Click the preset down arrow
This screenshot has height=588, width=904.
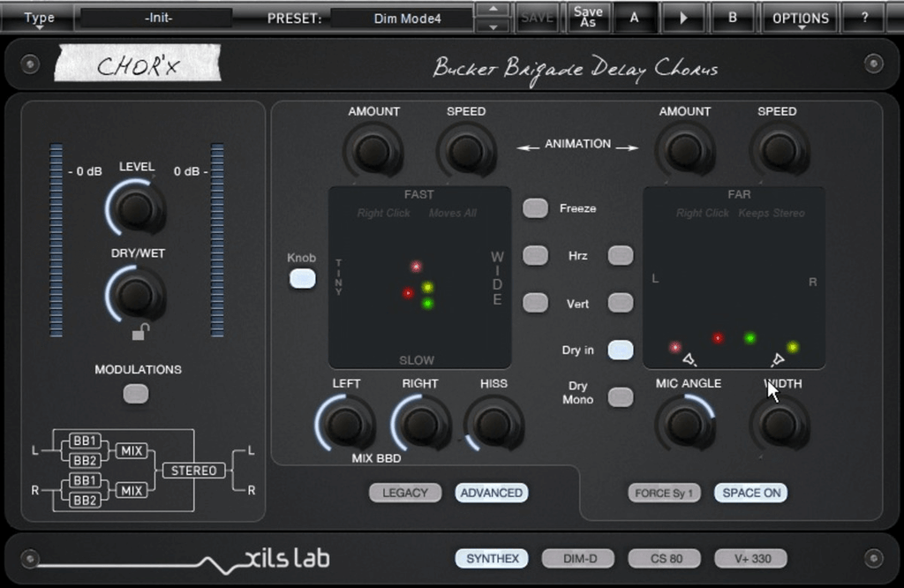click(x=493, y=26)
